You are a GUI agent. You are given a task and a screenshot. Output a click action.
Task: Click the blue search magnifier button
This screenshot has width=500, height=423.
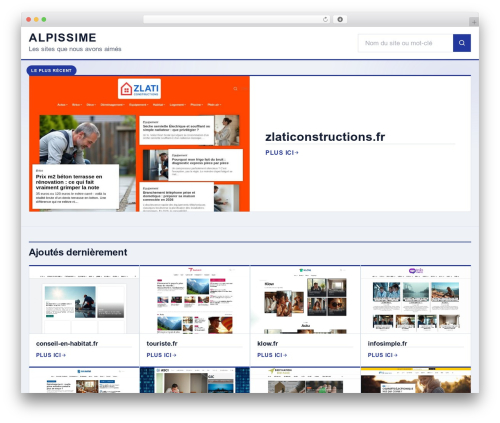pyautogui.click(x=462, y=43)
